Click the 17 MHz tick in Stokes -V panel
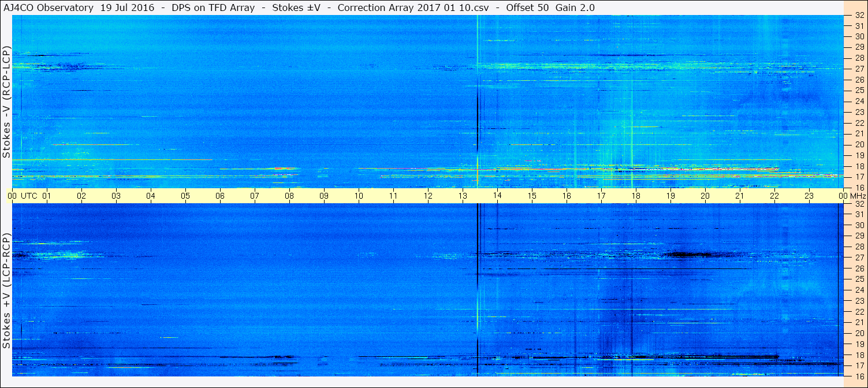868x388 pixels. [x=859, y=177]
